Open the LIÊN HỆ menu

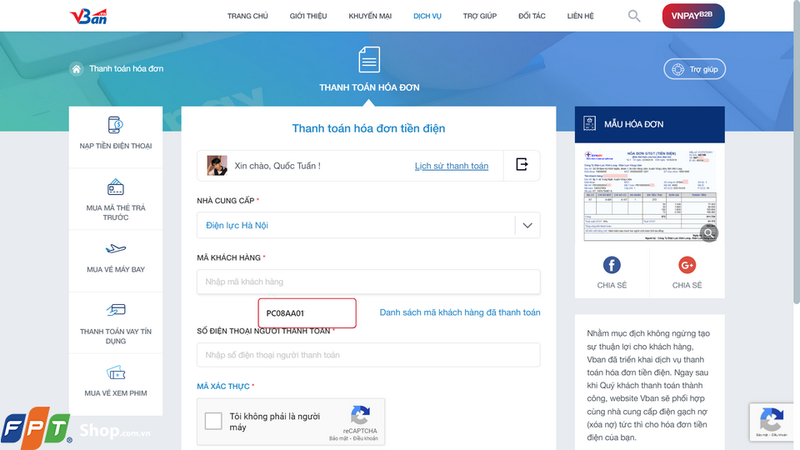coord(580,16)
